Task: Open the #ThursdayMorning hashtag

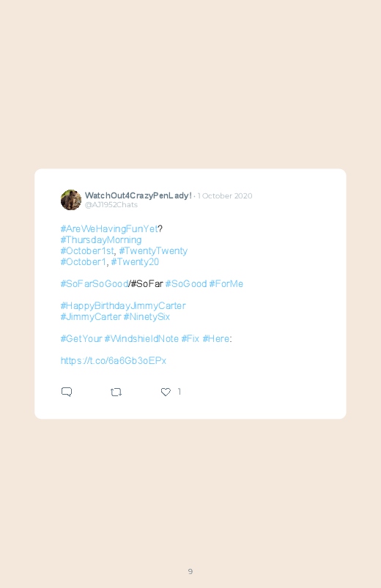Action: click(x=101, y=239)
